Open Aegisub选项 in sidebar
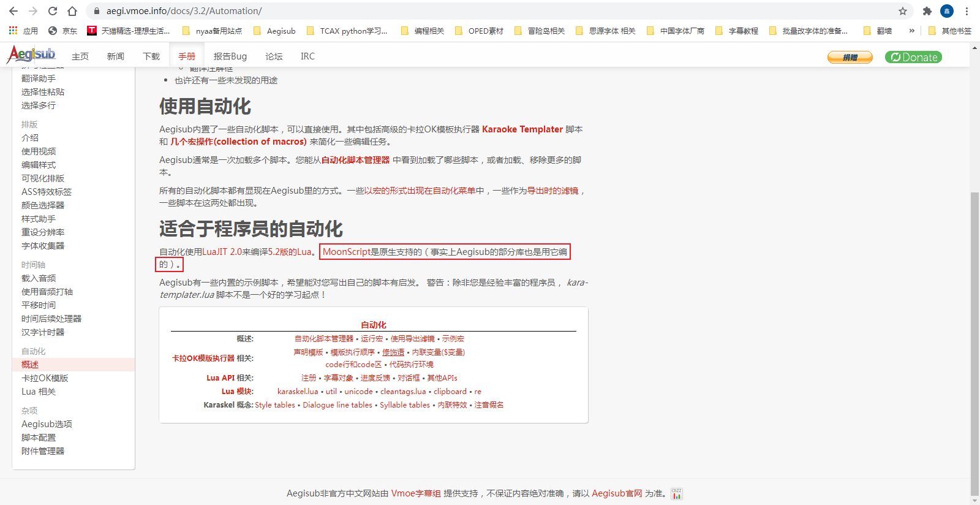Screen dimensions: 980x505 pyautogui.click(x=47, y=424)
